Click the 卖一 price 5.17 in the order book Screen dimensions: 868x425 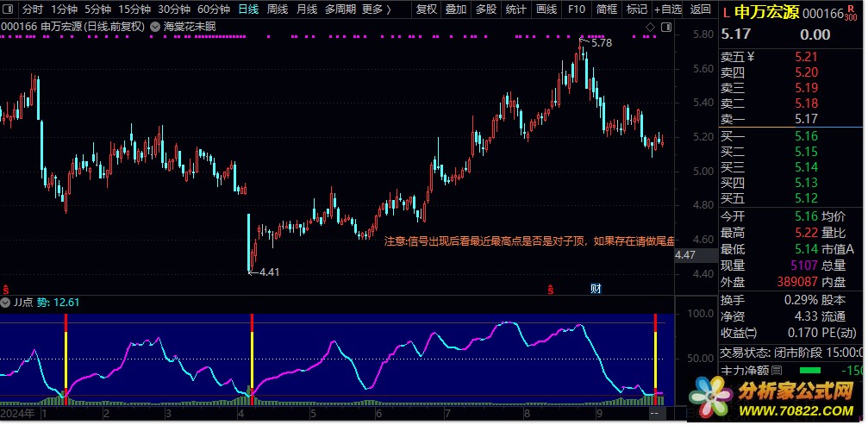click(806, 119)
